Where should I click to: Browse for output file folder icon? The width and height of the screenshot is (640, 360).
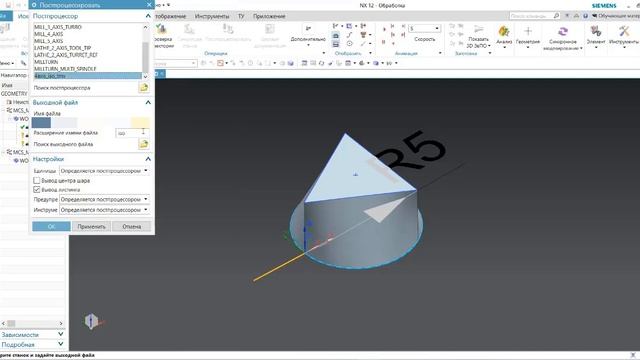pos(144,144)
